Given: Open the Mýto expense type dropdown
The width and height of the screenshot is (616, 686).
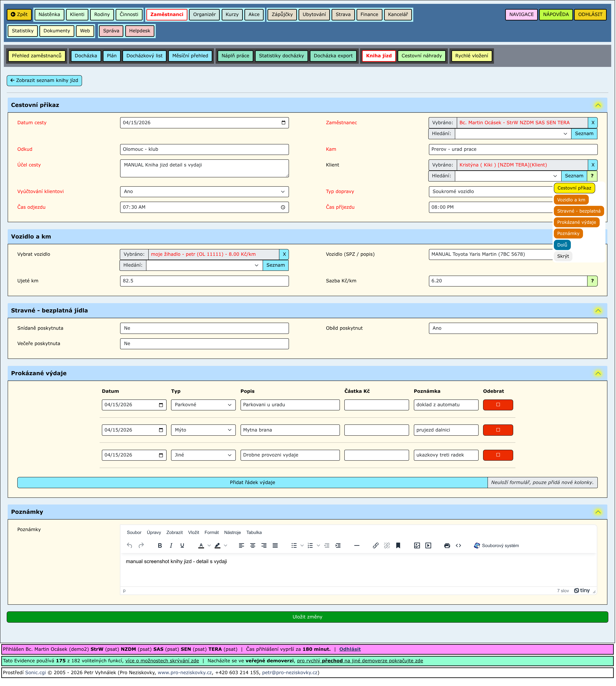Looking at the screenshot, I should point(203,430).
